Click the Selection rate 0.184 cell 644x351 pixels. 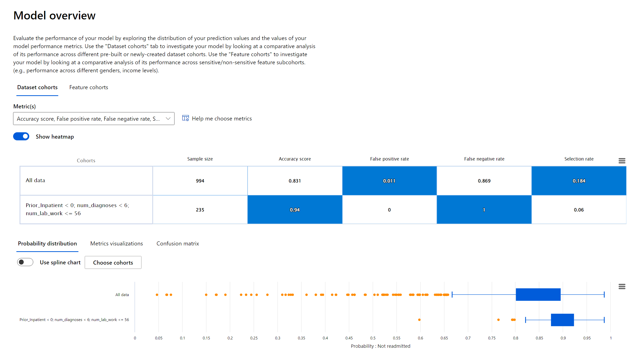click(578, 181)
